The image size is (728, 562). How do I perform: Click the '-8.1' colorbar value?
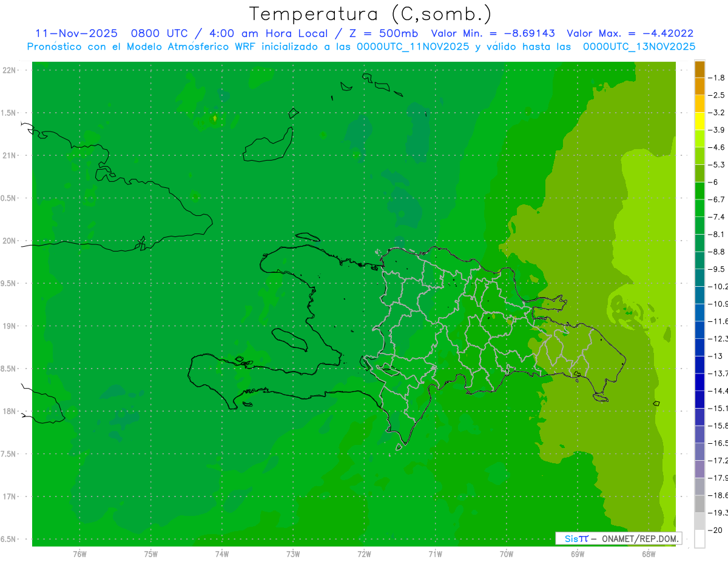[716, 234]
